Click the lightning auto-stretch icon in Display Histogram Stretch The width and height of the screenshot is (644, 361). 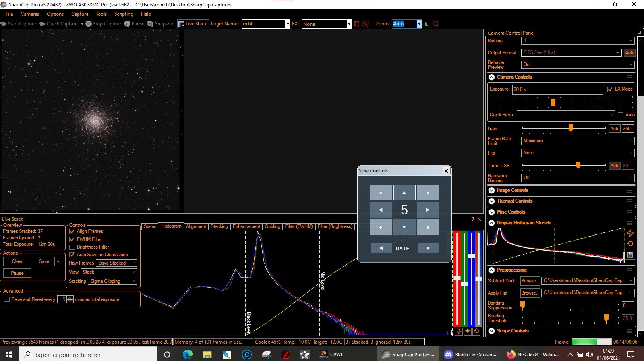[x=630, y=233]
